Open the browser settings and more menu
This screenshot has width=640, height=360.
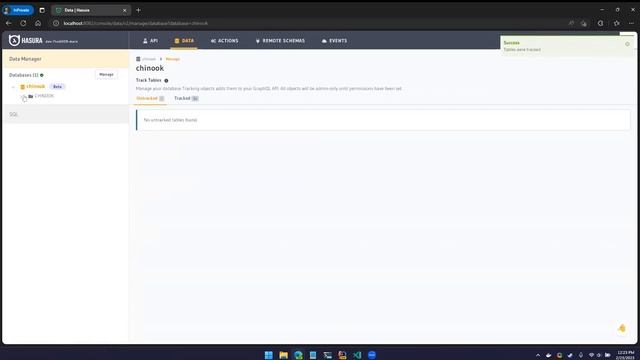(x=631, y=23)
